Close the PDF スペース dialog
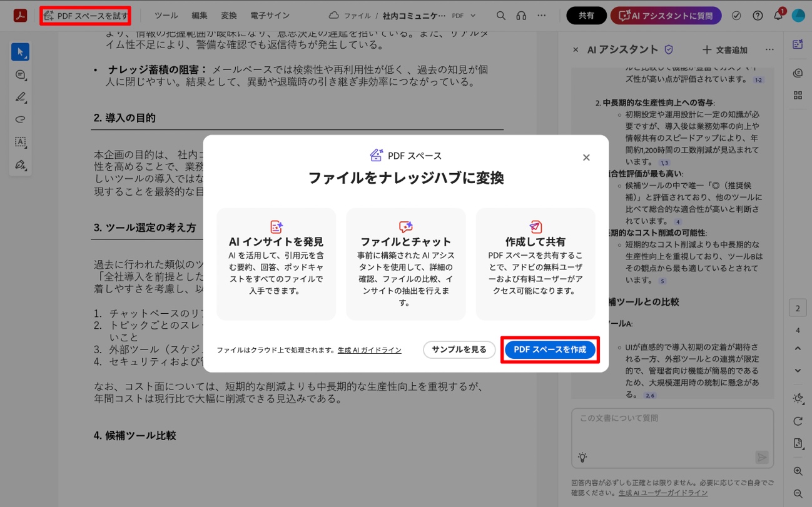Image resolution: width=812 pixels, height=507 pixels. pyautogui.click(x=586, y=158)
